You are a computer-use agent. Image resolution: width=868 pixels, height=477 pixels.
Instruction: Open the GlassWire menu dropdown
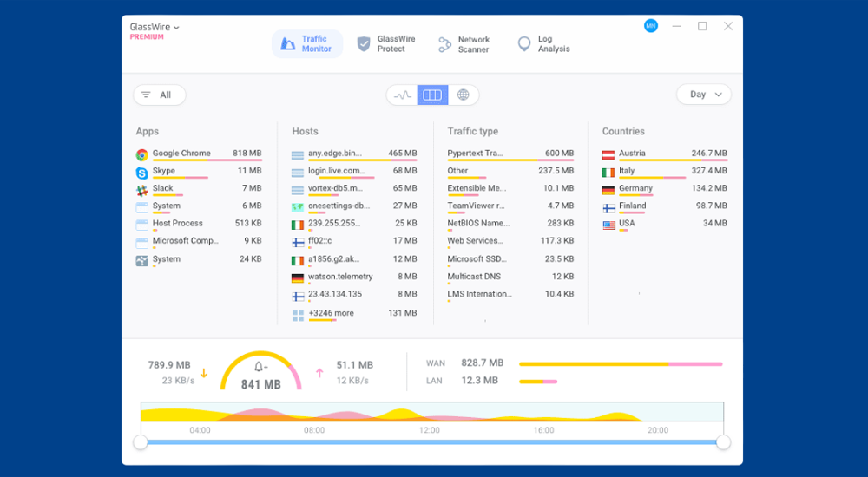click(155, 27)
